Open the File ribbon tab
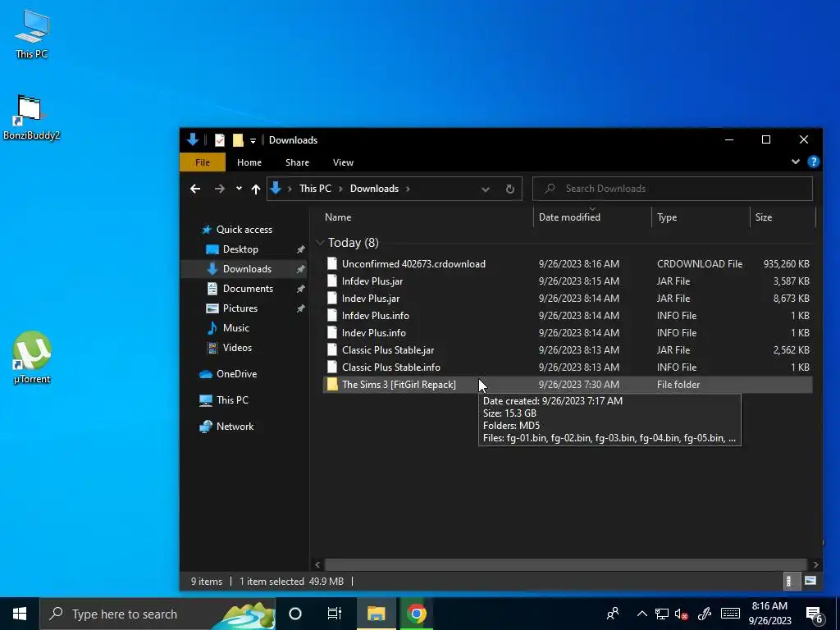Screen dimensions: 840x630 pos(203,162)
